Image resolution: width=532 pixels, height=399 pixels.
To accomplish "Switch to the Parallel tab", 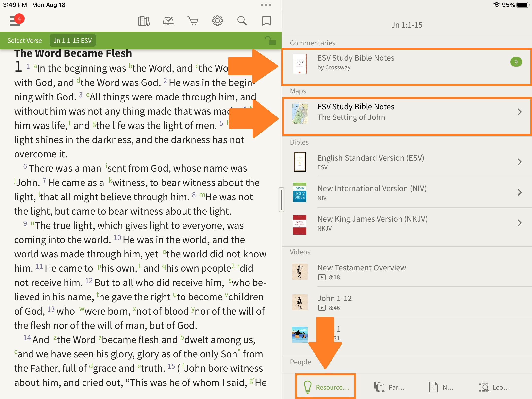I will tap(389, 387).
